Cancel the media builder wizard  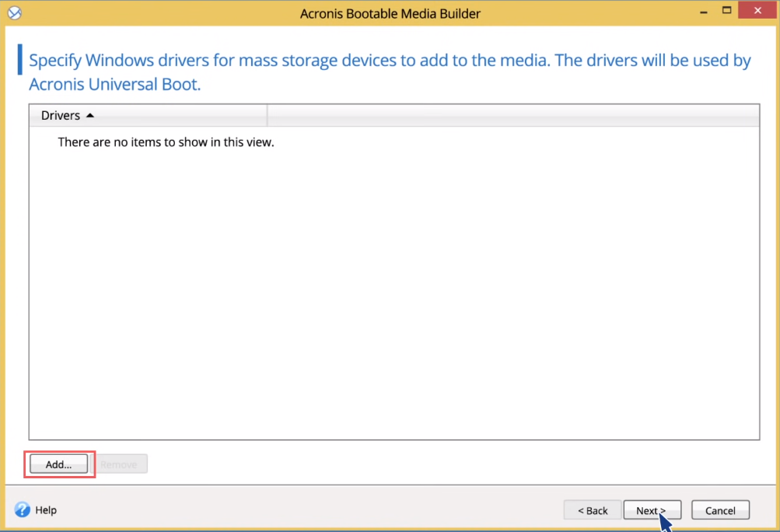point(720,510)
